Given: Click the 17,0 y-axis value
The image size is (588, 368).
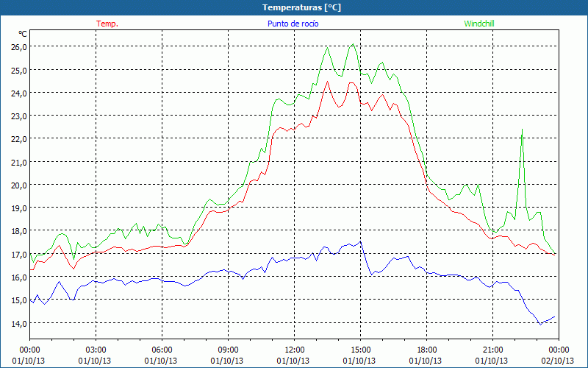Looking at the screenshot, I should pyautogui.click(x=19, y=254).
